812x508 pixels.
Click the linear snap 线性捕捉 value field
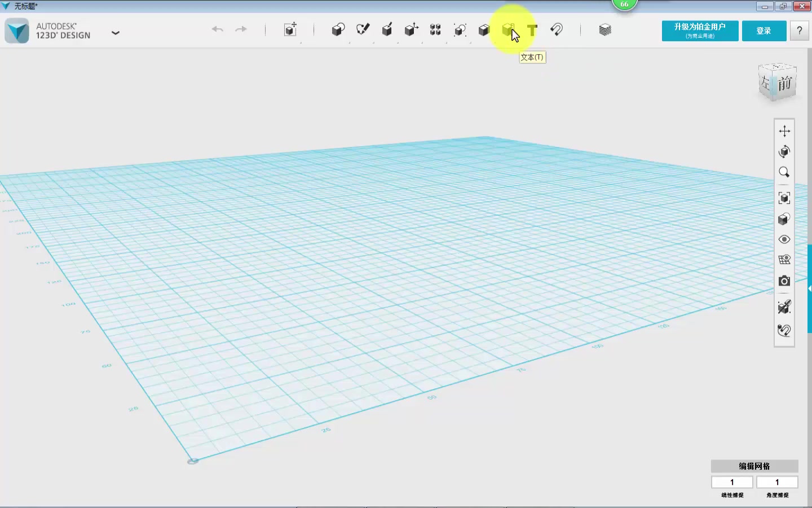coord(732,482)
